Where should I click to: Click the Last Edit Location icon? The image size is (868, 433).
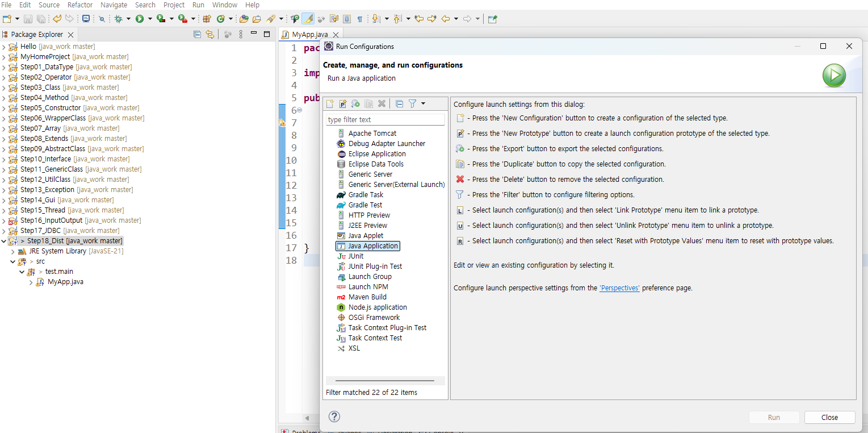(419, 19)
